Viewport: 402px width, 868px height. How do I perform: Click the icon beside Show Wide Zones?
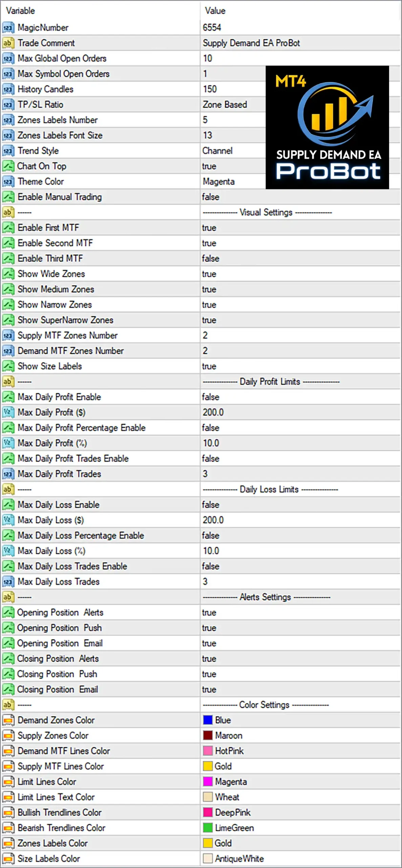(x=8, y=274)
